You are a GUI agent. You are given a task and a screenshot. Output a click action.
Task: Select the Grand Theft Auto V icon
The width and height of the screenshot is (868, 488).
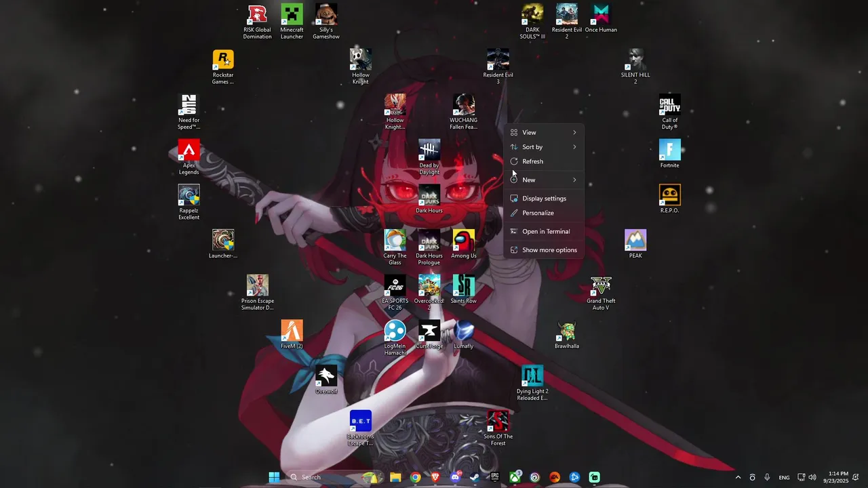tap(601, 293)
